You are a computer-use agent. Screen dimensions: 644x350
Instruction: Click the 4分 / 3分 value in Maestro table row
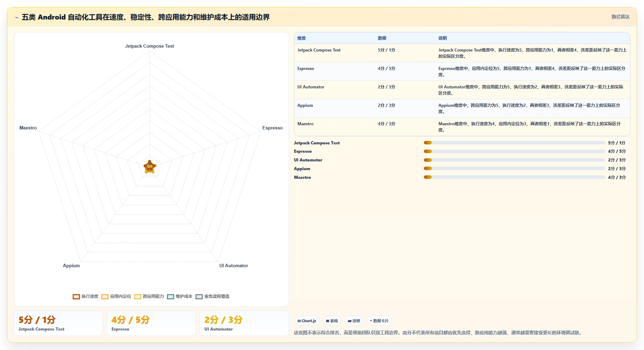coord(387,124)
